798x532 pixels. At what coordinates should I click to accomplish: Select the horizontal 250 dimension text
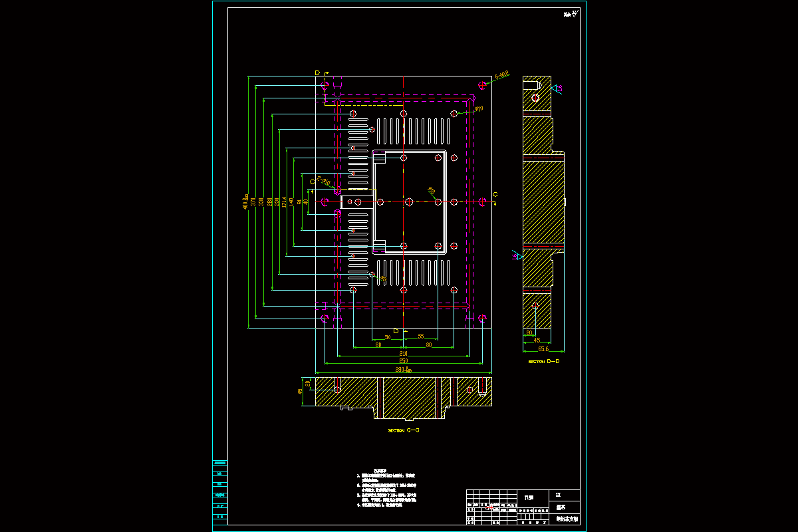pos(403,361)
